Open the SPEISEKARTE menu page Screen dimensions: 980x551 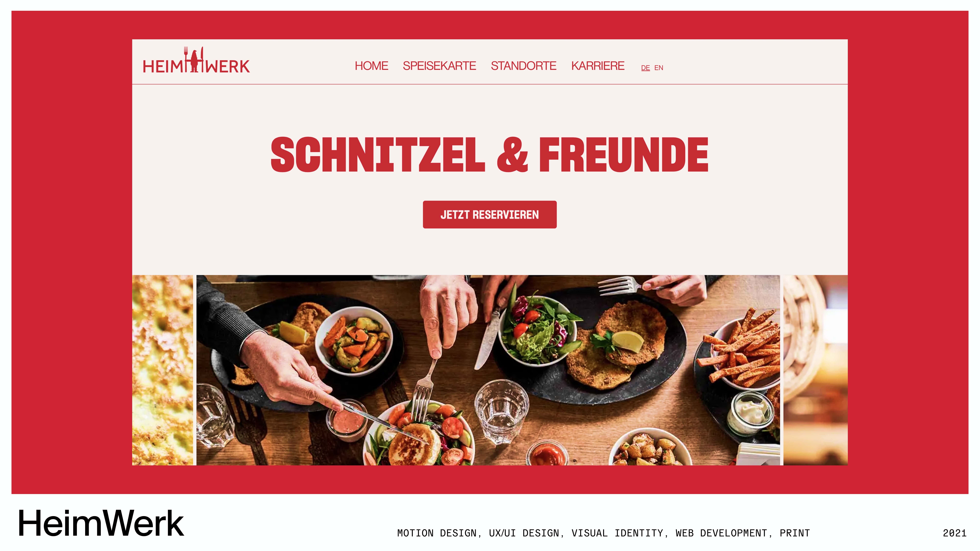pyautogui.click(x=439, y=66)
